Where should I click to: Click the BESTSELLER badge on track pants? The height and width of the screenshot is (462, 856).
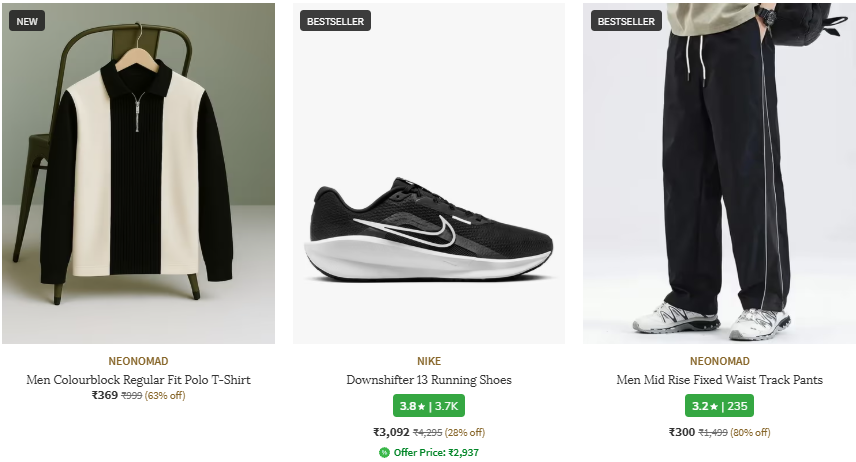[x=626, y=20]
